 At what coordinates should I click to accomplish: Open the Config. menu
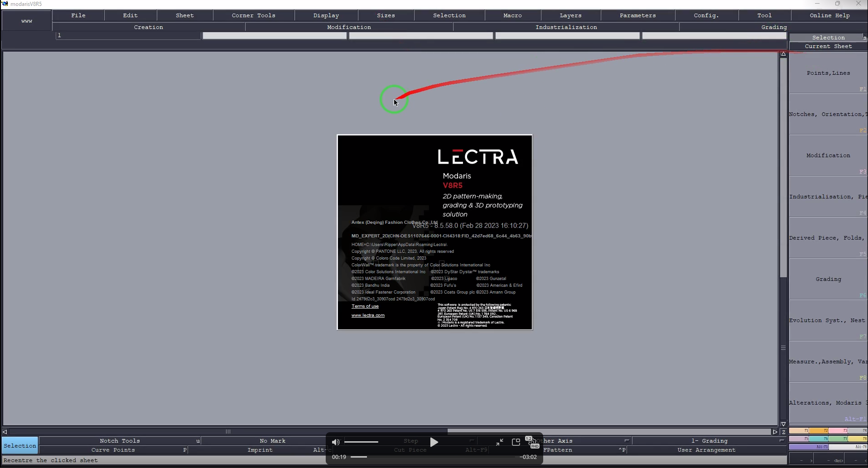coord(707,15)
